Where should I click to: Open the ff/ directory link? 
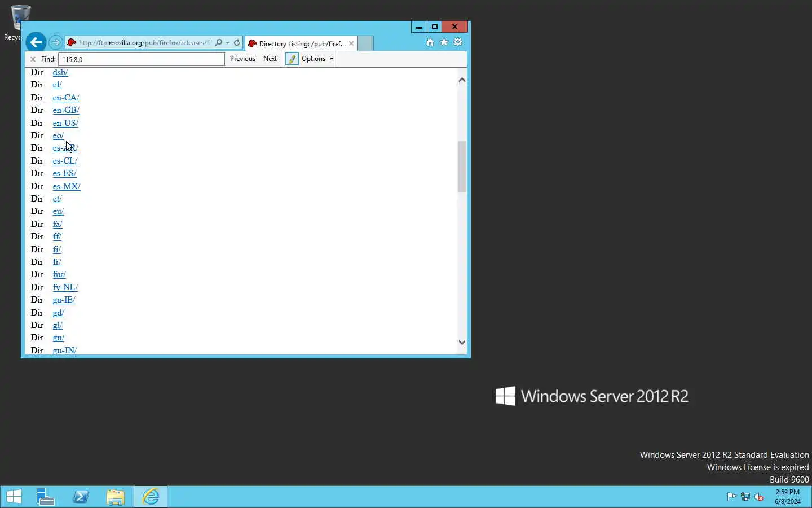[x=57, y=237]
